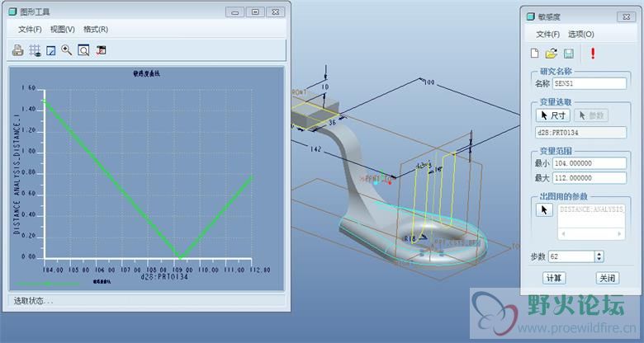Click the 10 dimension near the top
The image size is (644, 343).
tap(324, 87)
